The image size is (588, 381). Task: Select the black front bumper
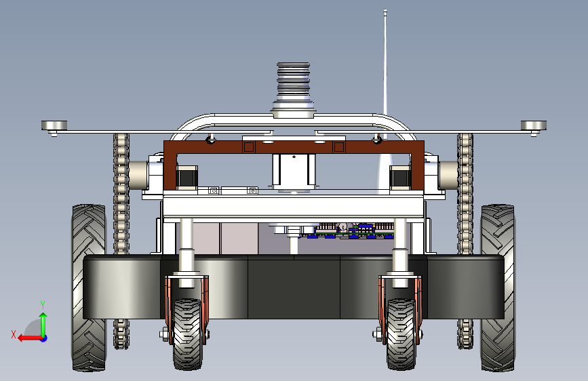pos(294,287)
